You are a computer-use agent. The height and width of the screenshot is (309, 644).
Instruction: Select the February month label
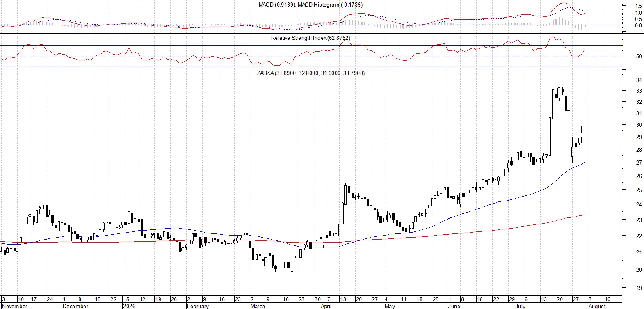(x=198, y=306)
